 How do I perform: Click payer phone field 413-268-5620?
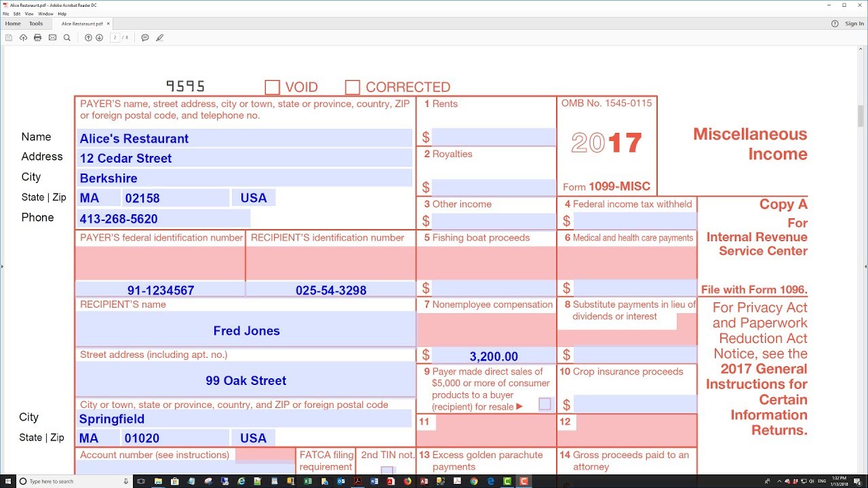(163, 219)
